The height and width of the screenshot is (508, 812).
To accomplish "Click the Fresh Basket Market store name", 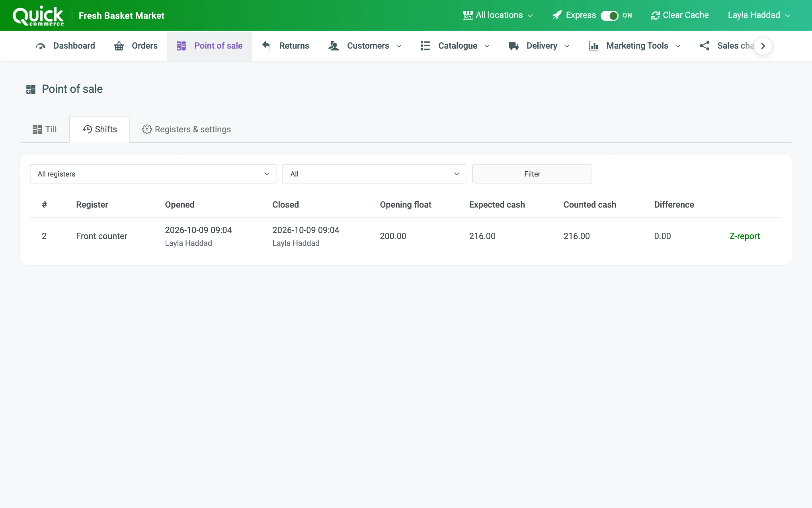I will point(121,16).
